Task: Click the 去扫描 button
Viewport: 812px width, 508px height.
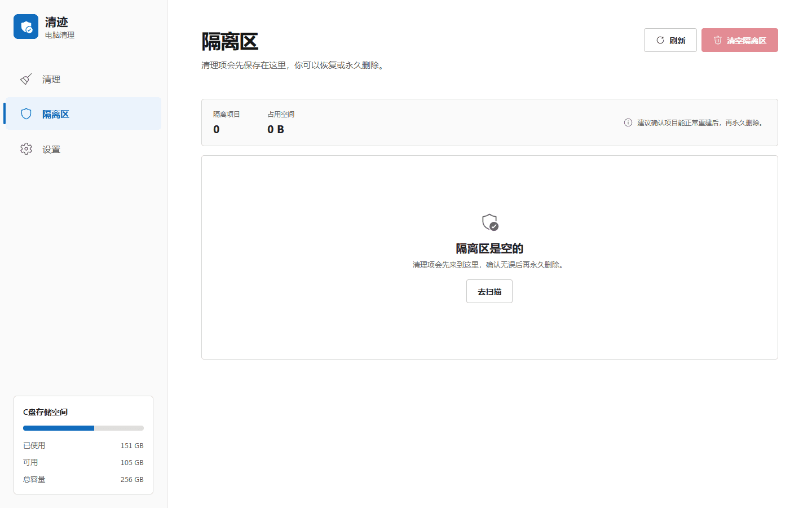Action: 489,291
